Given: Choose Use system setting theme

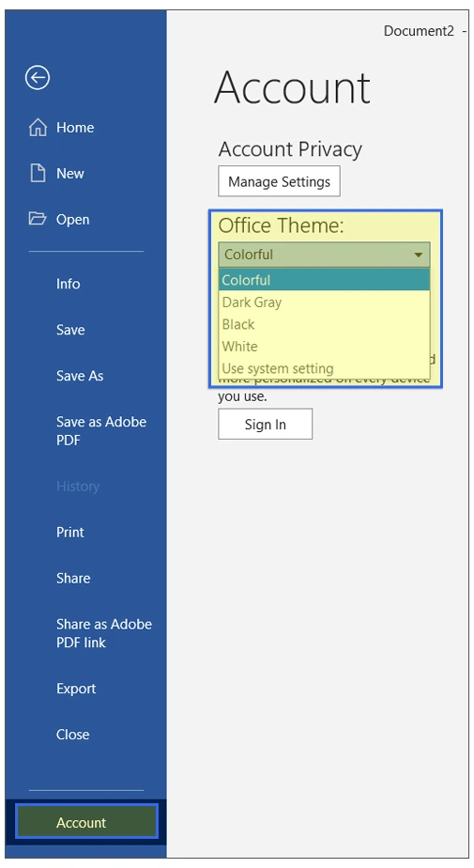Looking at the screenshot, I should tap(324, 368).
